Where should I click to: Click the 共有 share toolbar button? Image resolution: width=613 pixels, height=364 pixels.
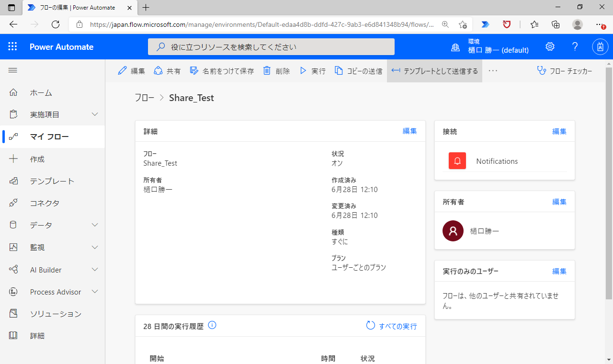[167, 71]
